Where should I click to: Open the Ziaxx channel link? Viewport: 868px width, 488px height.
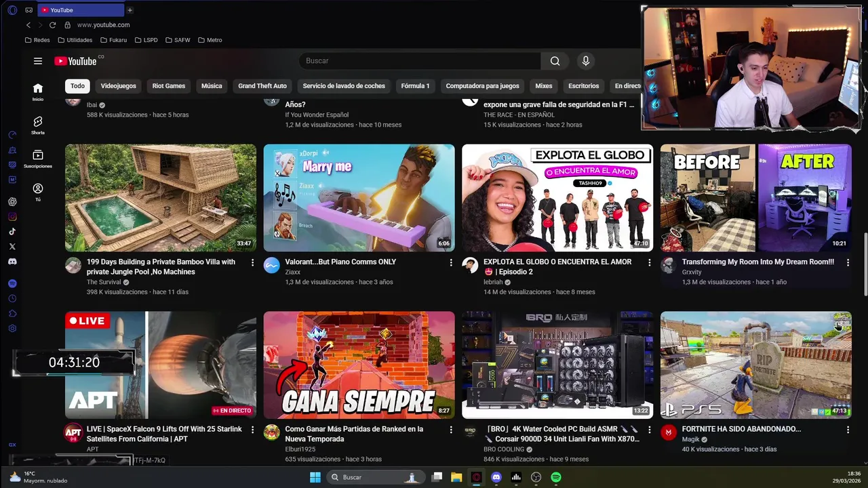(293, 272)
